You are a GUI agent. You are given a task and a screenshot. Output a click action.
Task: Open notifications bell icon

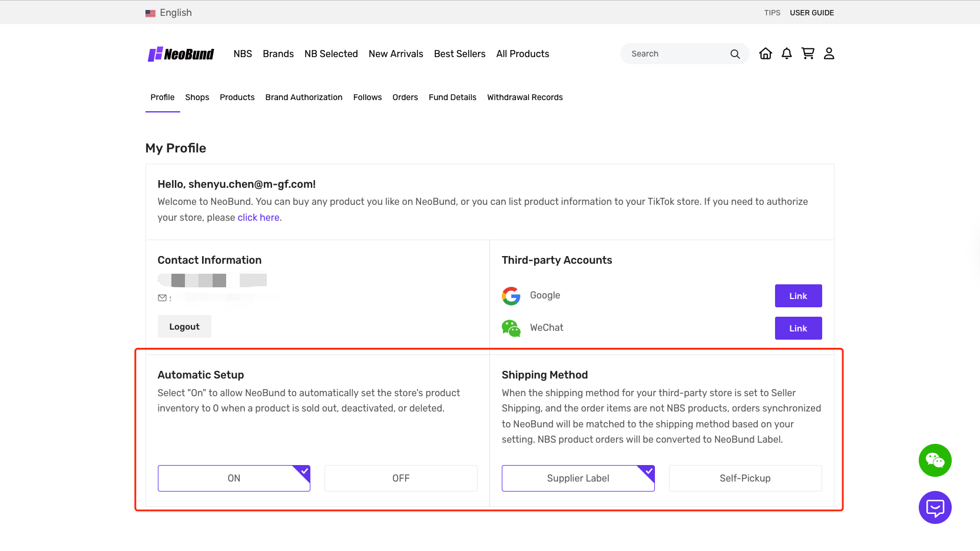(787, 54)
